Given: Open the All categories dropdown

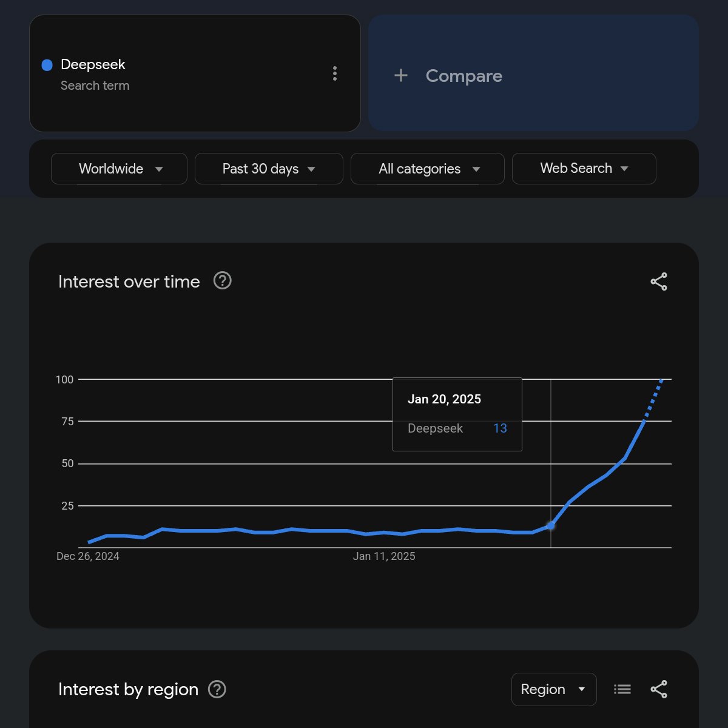Looking at the screenshot, I should pos(427,169).
